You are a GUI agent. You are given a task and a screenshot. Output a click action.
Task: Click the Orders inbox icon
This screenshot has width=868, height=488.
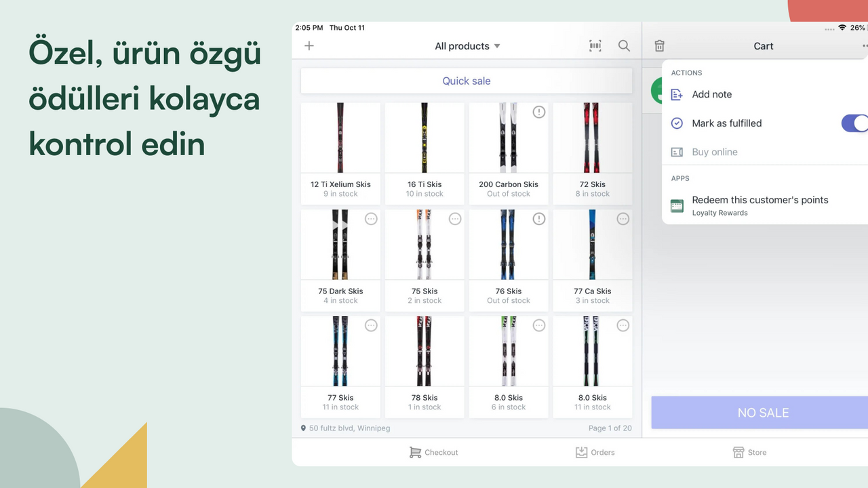581,452
